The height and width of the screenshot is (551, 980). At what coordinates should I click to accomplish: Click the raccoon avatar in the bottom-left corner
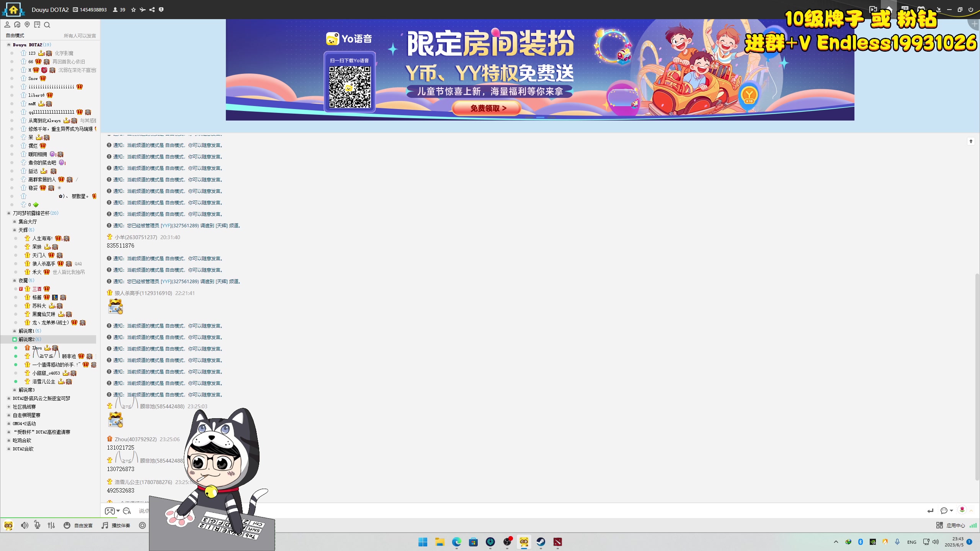point(8,525)
